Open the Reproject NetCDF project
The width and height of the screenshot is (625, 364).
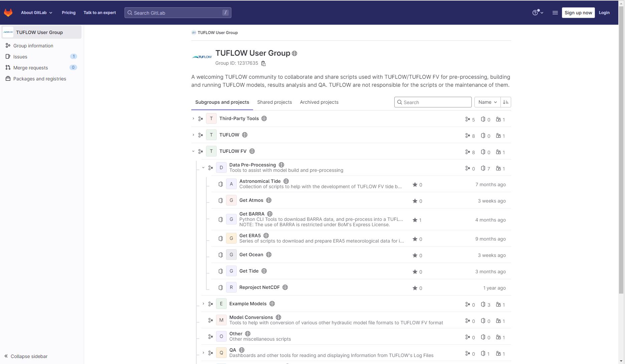coord(259,287)
